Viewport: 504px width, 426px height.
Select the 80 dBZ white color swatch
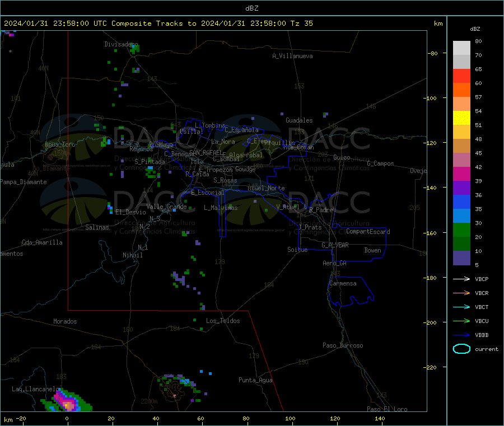[x=461, y=48]
